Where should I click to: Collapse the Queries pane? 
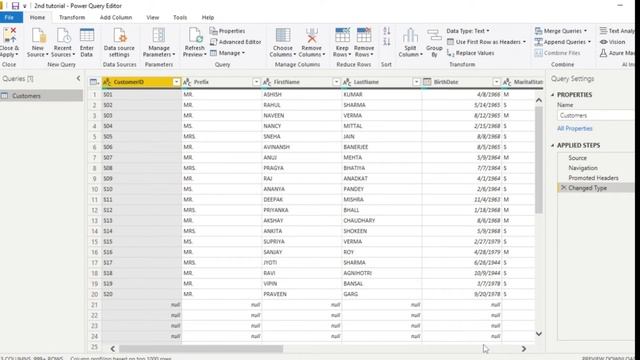[78, 78]
